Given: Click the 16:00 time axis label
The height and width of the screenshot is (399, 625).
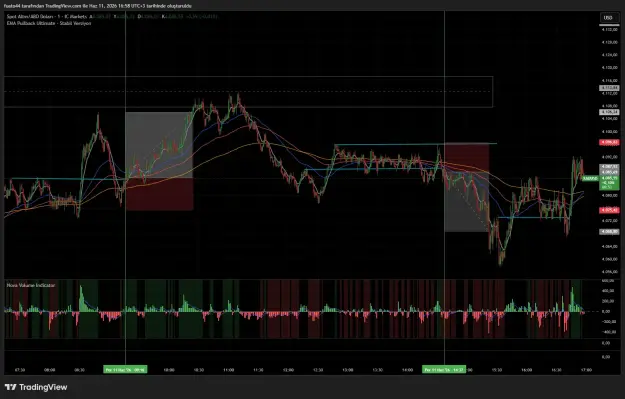Looking at the screenshot, I should pos(527,370).
